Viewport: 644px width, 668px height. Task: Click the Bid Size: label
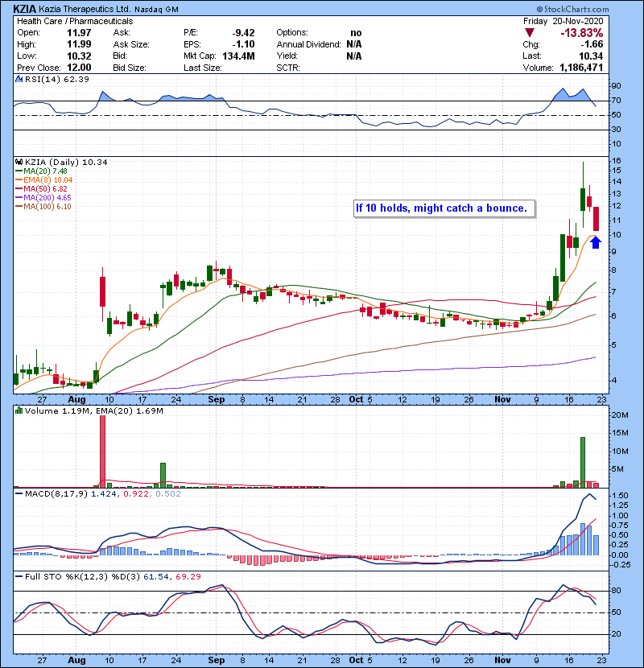[129, 68]
